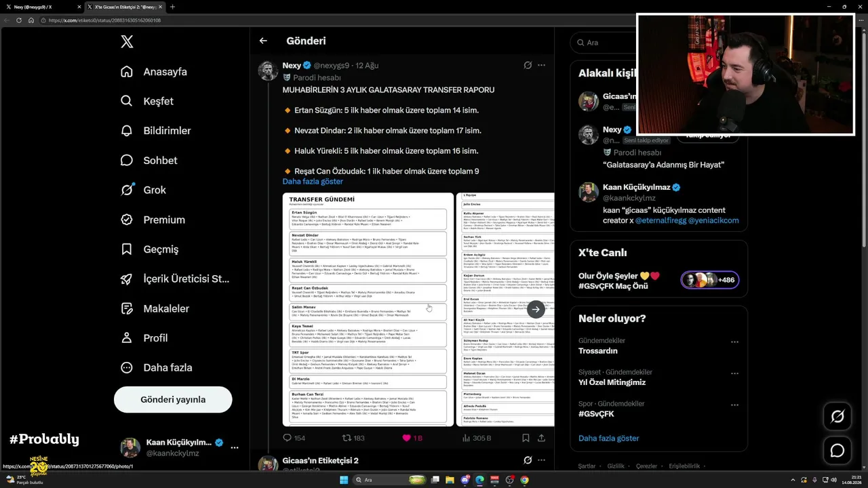Click the next image arrow on the post
Screen dimensions: 868x488
coord(536,309)
